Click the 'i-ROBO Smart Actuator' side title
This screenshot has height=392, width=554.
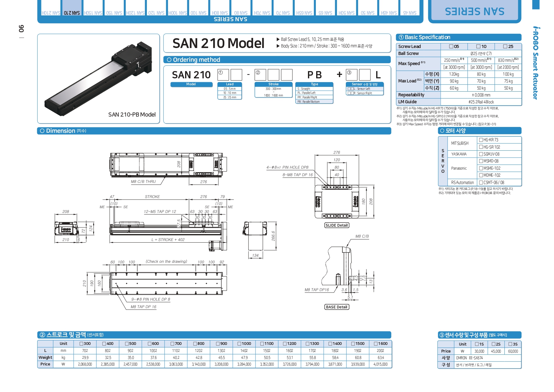[x=535, y=63]
